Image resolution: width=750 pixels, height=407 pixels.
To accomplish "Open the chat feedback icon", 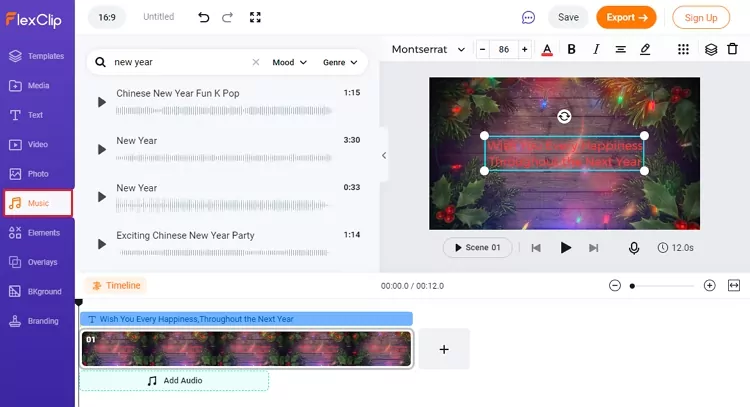I will pyautogui.click(x=528, y=18).
